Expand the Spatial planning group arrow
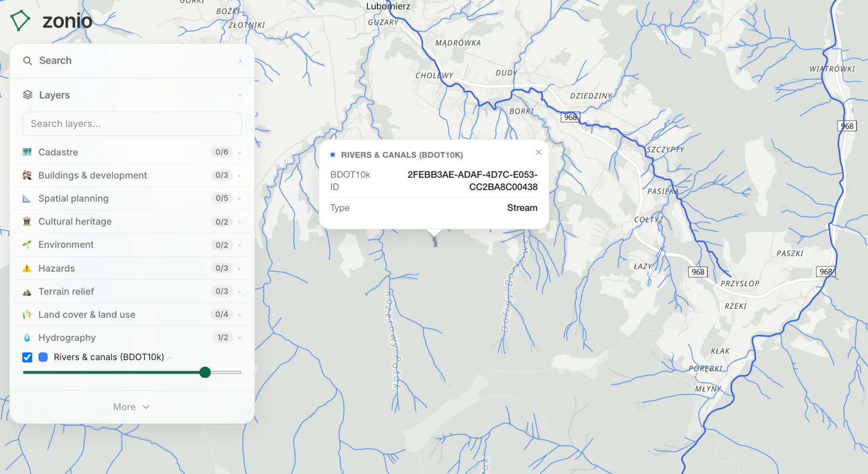868x474 pixels. [x=240, y=199]
